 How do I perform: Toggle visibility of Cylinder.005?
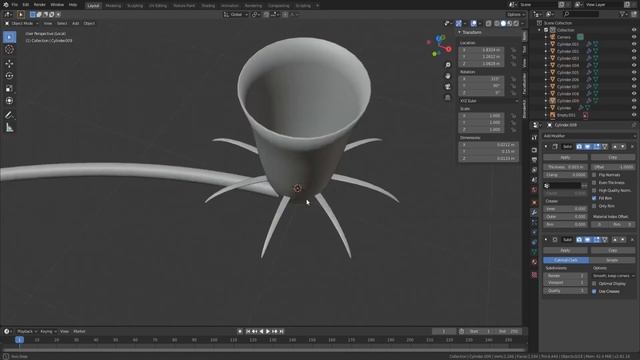[x=634, y=73]
